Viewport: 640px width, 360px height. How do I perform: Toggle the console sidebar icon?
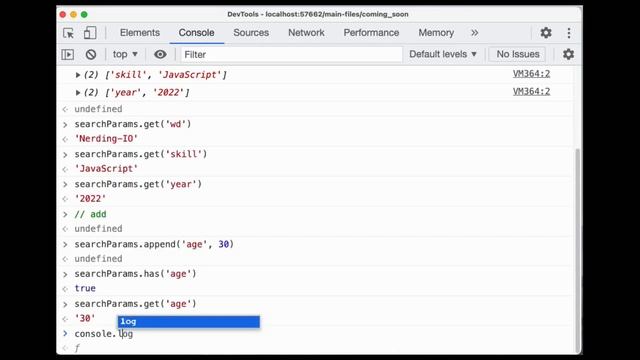tap(68, 54)
